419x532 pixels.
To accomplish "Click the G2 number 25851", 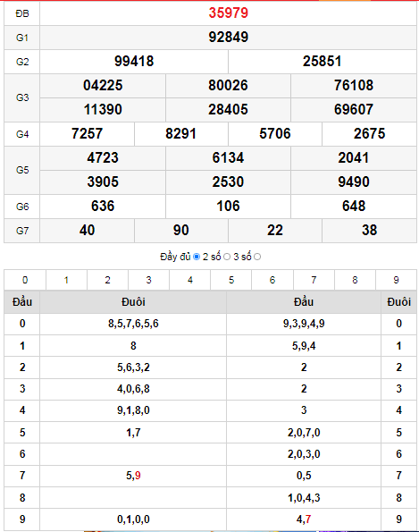I will [x=322, y=61].
